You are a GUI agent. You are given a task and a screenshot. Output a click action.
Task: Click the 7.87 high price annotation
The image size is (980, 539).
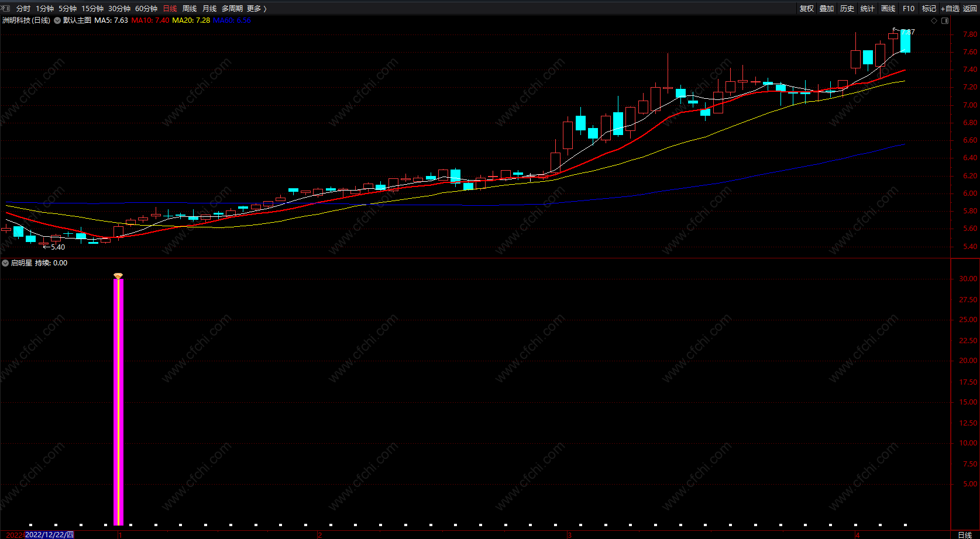[x=908, y=32]
